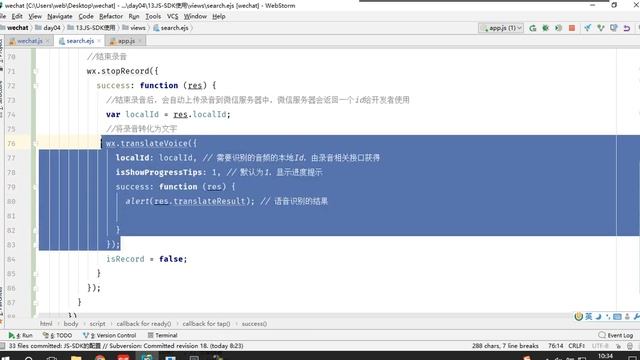Update project from VCS icon
Viewport: 640px width, 360px height.
coord(587,28)
